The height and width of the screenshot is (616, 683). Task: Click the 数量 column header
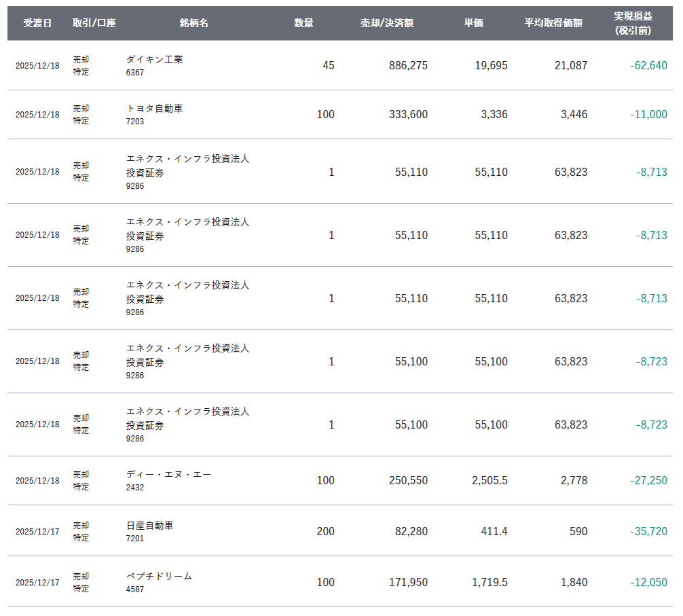tap(303, 23)
